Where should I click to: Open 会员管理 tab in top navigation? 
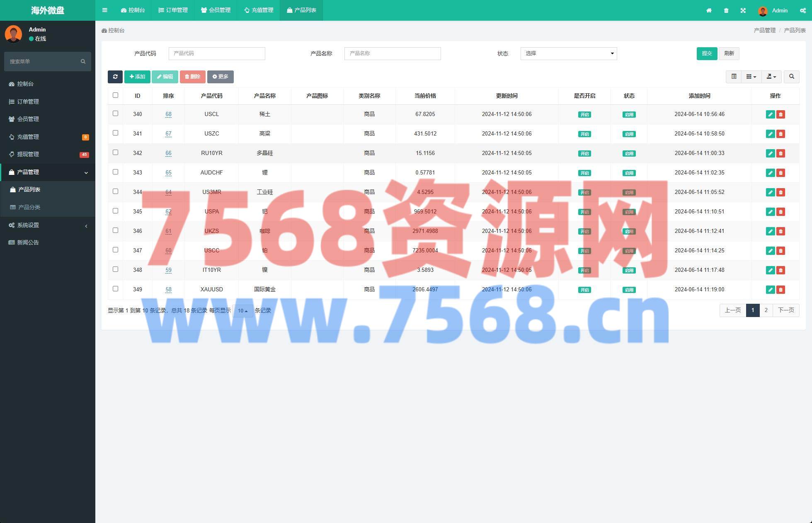216,10
